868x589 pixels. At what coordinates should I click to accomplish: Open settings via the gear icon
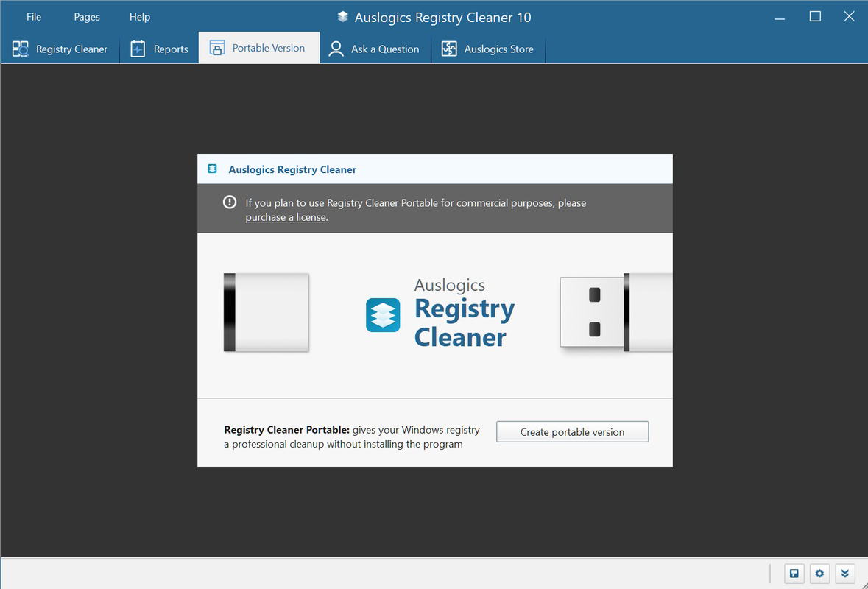[x=820, y=574]
